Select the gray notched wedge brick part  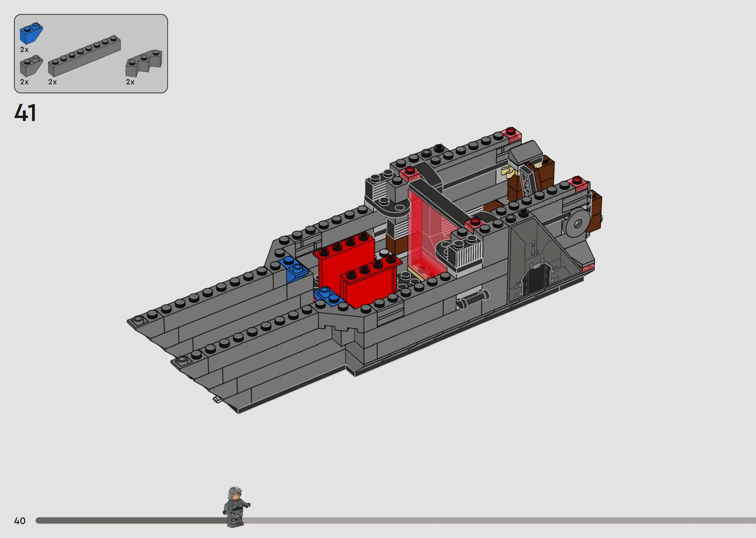click(144, 63)
